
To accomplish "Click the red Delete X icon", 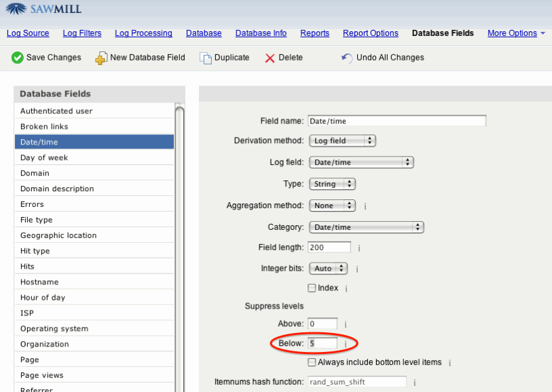I will coord(270,58).
